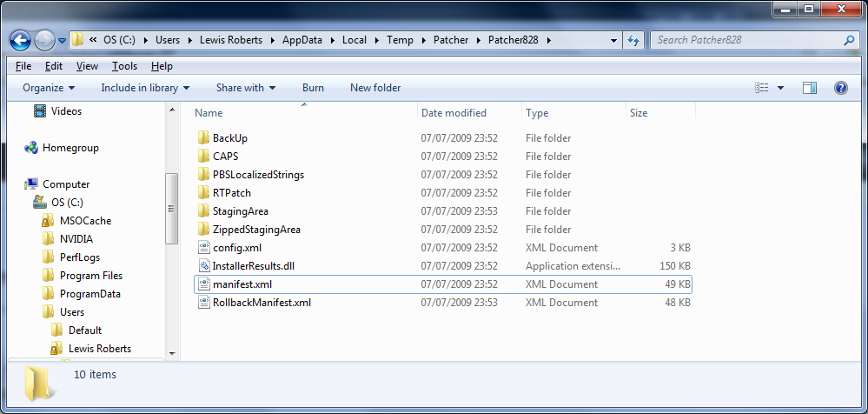Image resolution: width=868 pixels, height=414 pixels.
Task: Open the File menu
Action: [23, 66]
